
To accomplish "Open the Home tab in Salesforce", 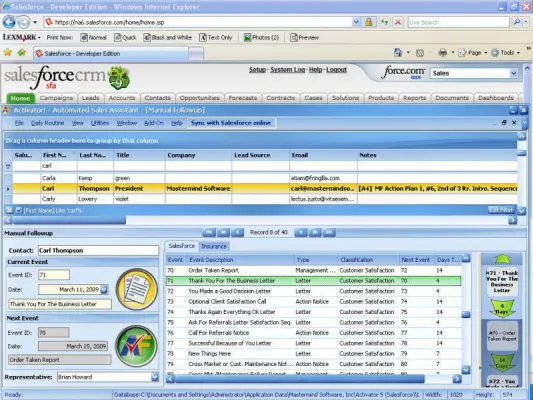I will 20,98.
